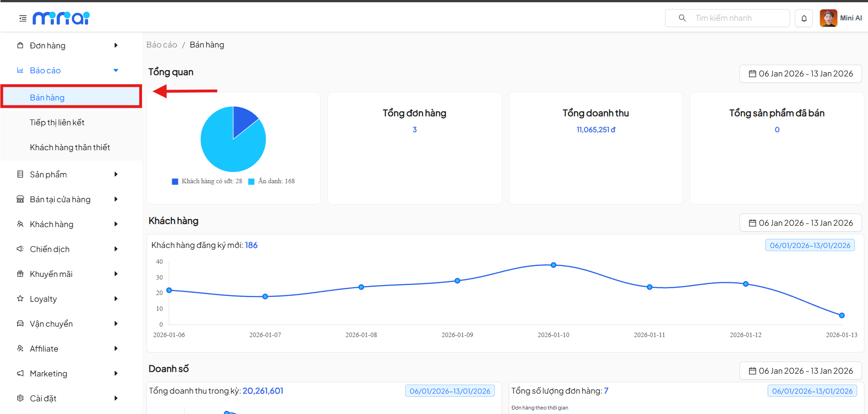Click the Loyalty star icon
The width and height of the screenshot is (868, 414).
pos(20,299)
